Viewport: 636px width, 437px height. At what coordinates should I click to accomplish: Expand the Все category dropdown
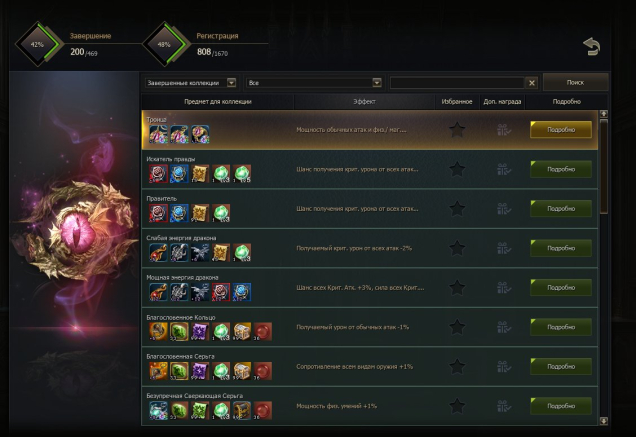tap(314, 83)
